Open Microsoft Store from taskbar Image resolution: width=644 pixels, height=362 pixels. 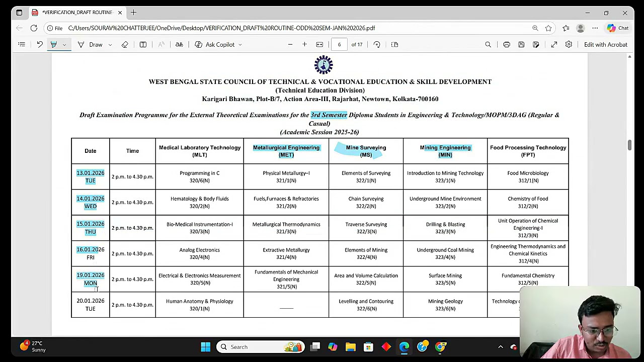[368, 347]
